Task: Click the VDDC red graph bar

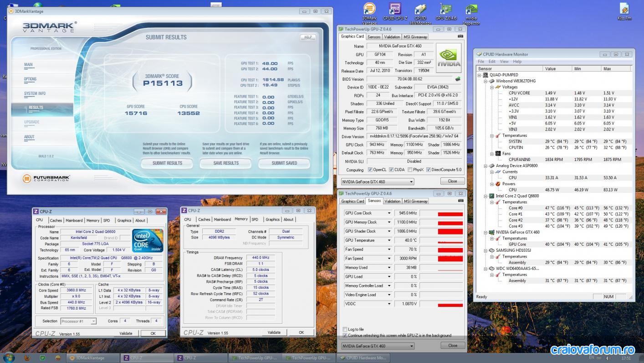Action: click(450, 305)
